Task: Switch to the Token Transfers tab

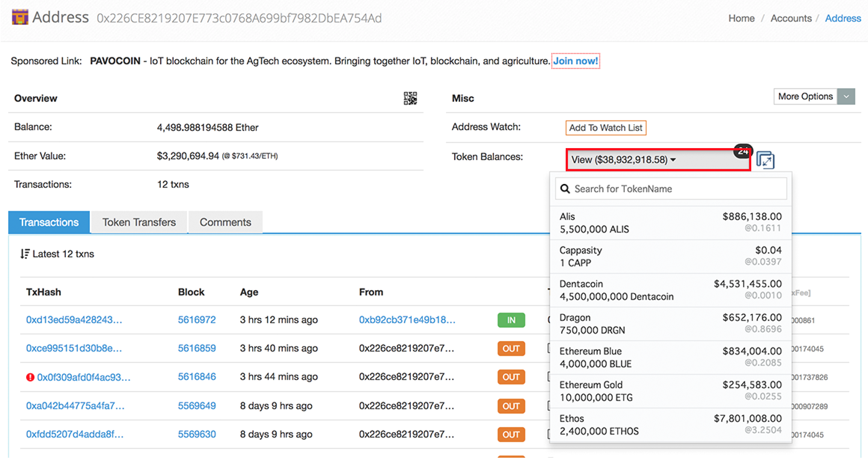Action: click(139, 222)
